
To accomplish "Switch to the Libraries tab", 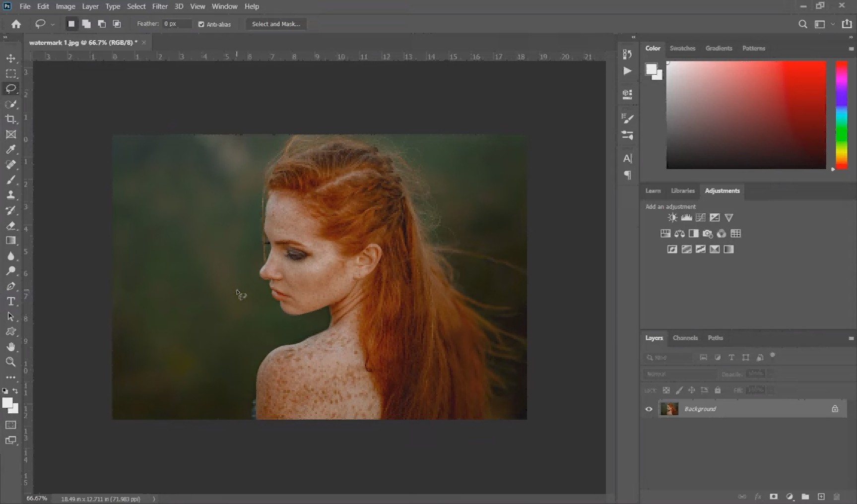I will (683, 190).
